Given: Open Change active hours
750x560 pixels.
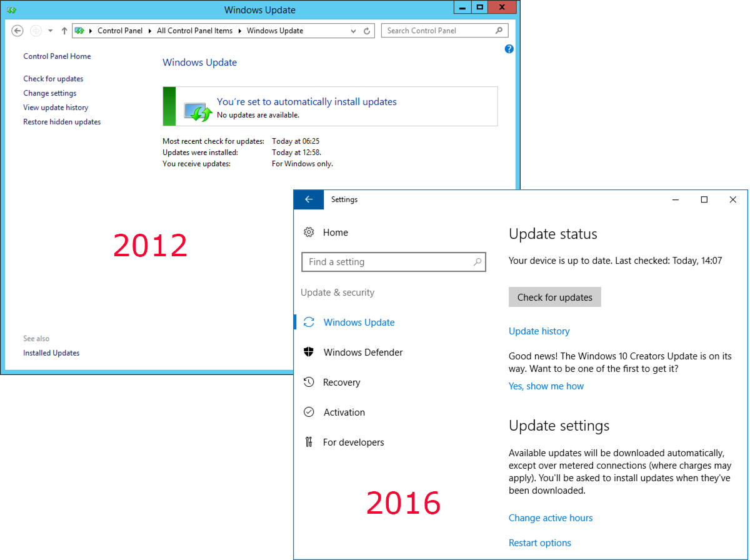Looking at the screenshot, I should coord(551,517).
